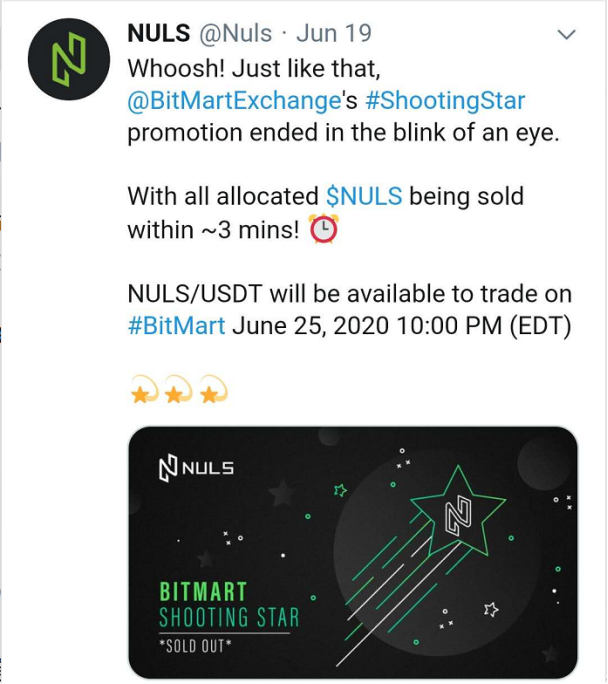Click the 'promotion ended in the blink' sentence
Screen dimensions: 608x684
(x=343, y=133)
